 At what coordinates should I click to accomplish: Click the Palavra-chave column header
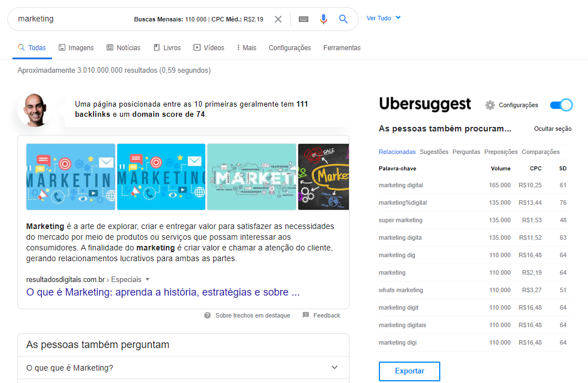pyautogui.click(x=397, y=169)
